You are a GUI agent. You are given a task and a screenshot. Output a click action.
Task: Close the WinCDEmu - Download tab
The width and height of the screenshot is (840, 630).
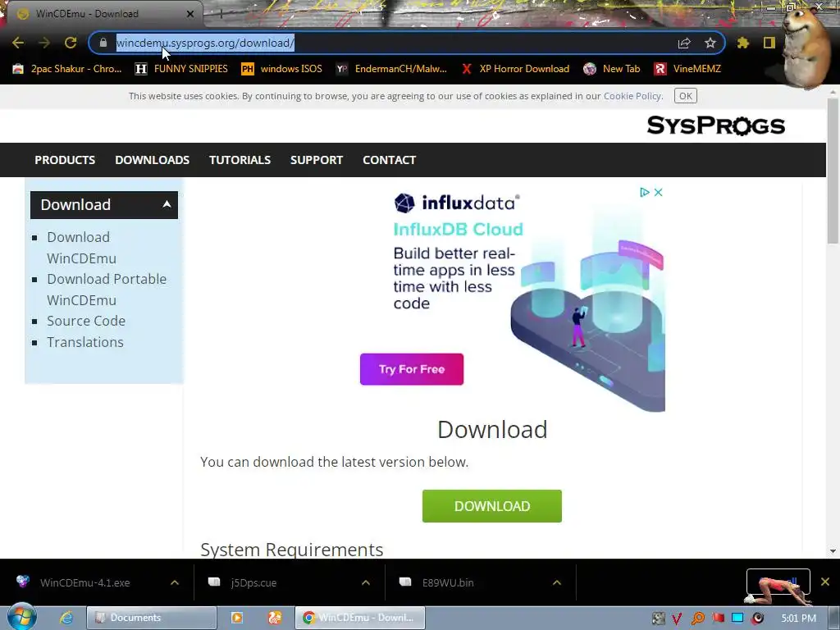coord(190,14)
